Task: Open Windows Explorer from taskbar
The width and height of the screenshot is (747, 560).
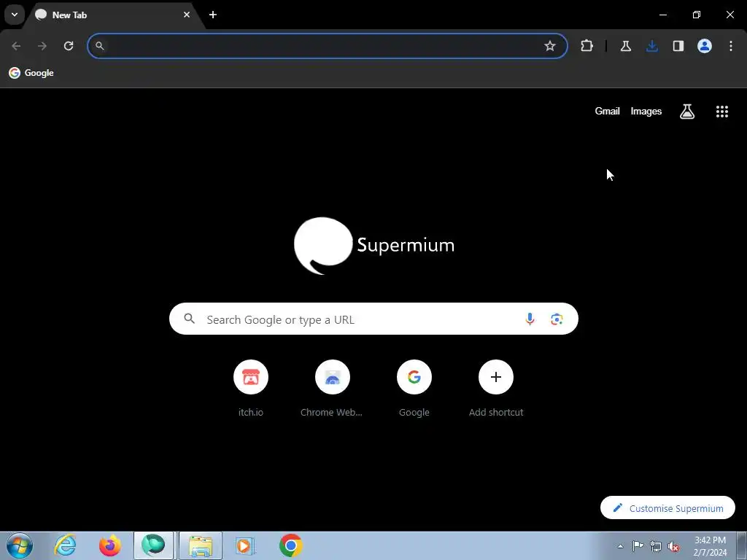Action: coord(201,545)
